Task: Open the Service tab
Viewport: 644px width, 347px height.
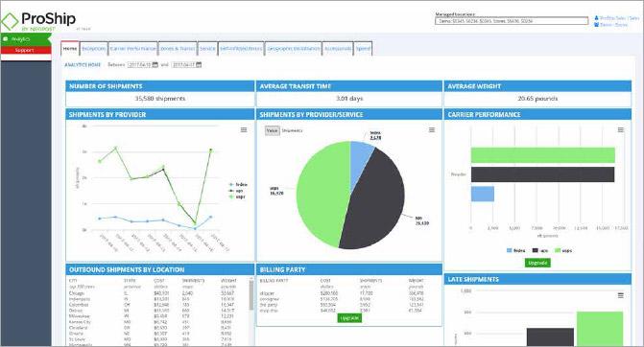Action: tap(207, 48)
